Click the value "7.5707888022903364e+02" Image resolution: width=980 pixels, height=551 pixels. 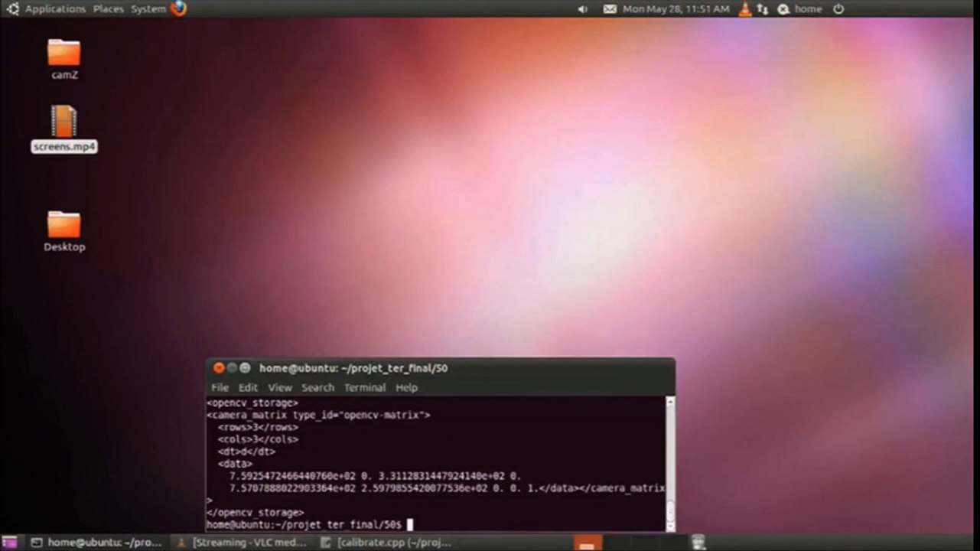click(292, 488)
